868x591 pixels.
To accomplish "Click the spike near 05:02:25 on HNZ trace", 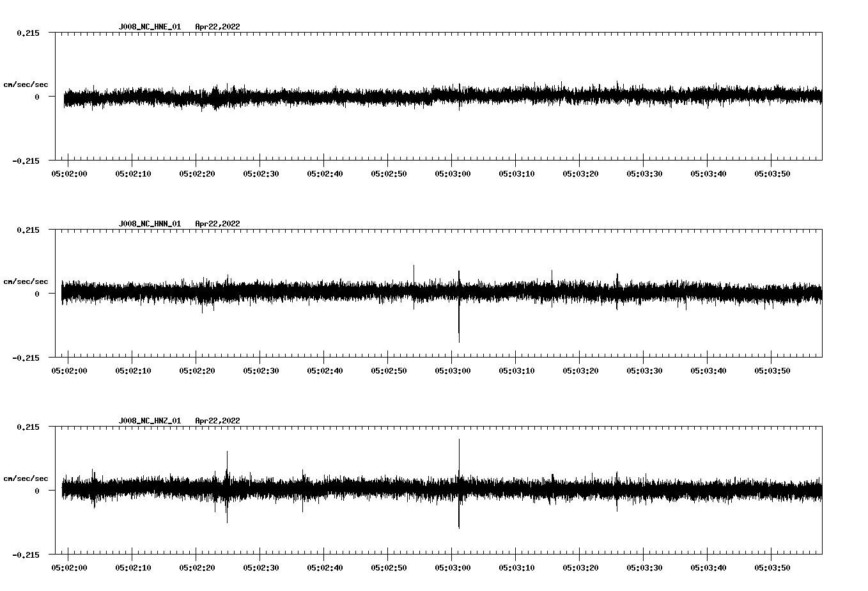I will point(227,487).
